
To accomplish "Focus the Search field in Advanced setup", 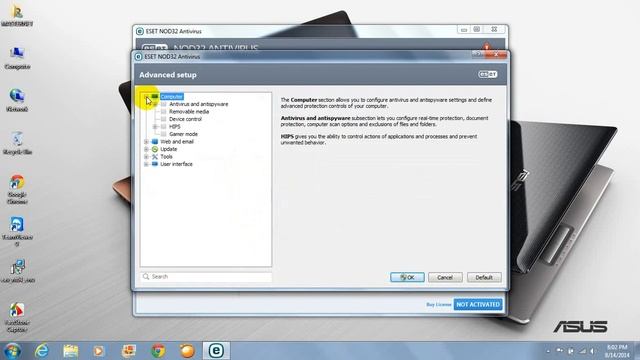I will (x=206, y=277).
